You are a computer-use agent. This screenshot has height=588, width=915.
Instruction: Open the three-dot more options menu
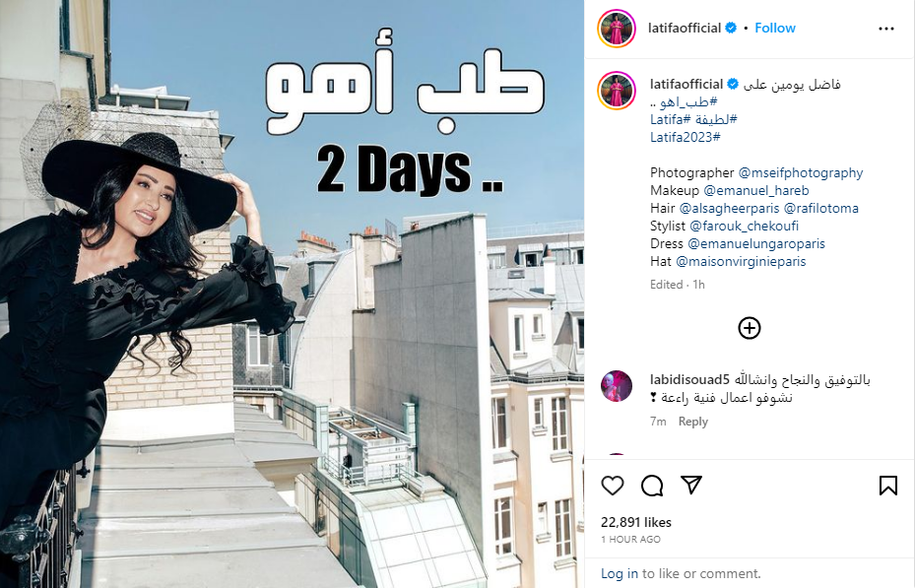885,29
